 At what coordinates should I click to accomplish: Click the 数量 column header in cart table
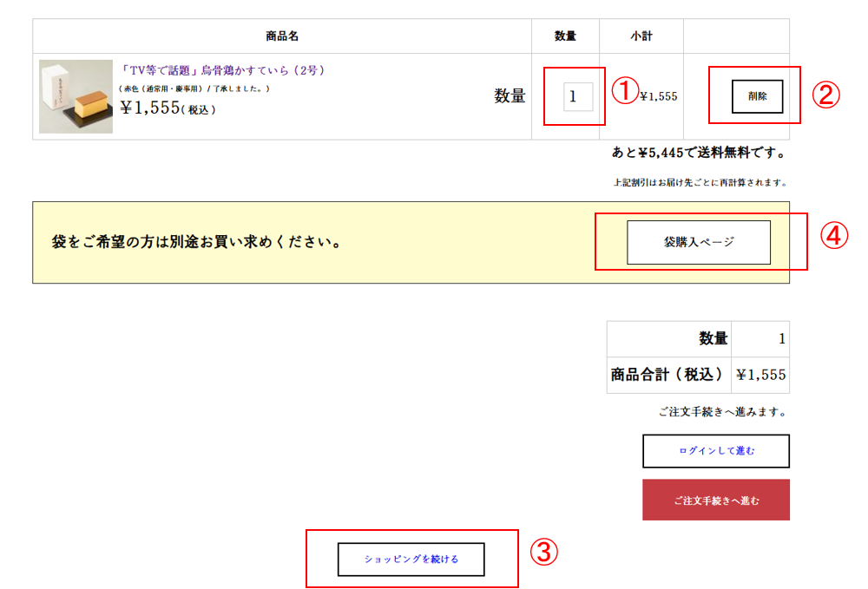click(565, 36)
